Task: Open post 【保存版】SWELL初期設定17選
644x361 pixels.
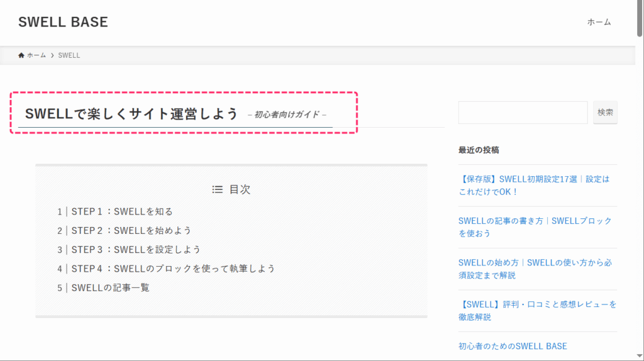Action: click(x=534, y=186)
